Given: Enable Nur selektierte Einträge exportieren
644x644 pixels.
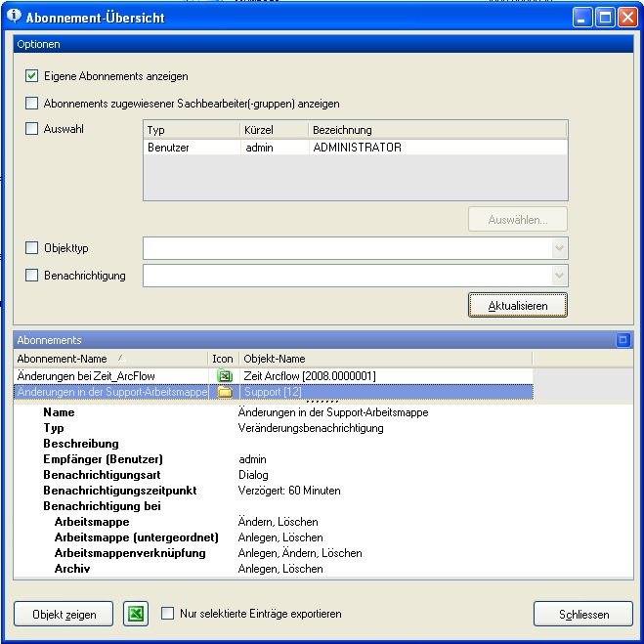Looking at the screenshot, I should (167, 613).
